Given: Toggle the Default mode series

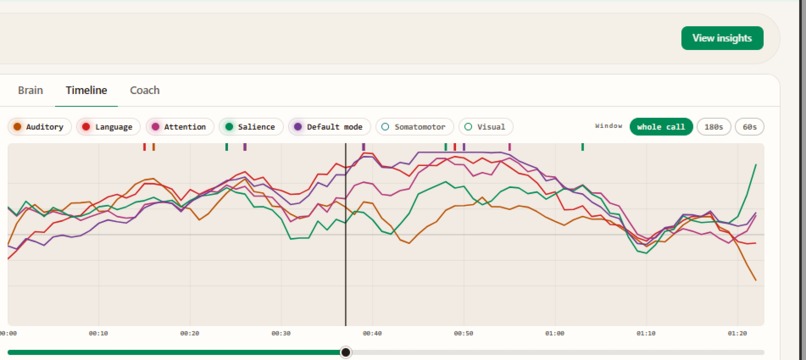Looking at the screenshot, I should (329, 127).
